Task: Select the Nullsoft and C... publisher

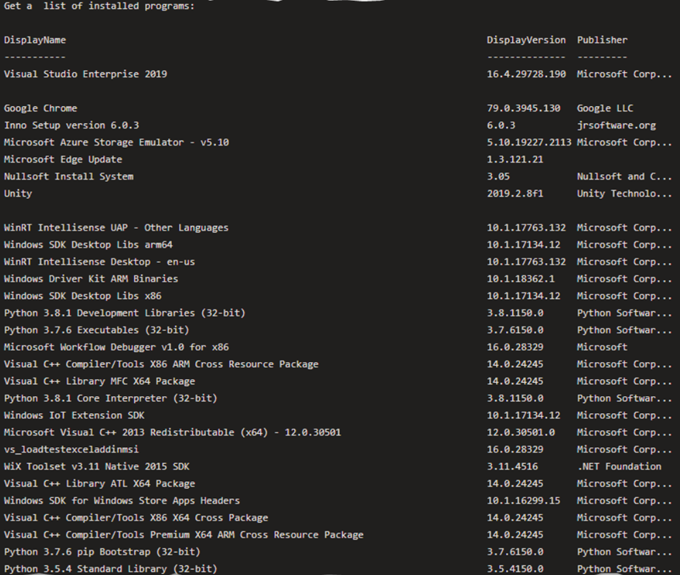Action: 624,176
